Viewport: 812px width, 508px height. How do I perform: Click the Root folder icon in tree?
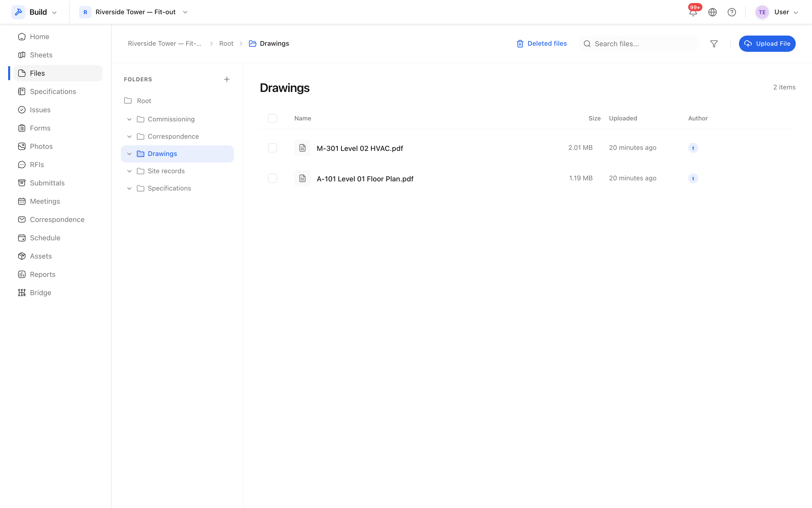tap(128, 101)
